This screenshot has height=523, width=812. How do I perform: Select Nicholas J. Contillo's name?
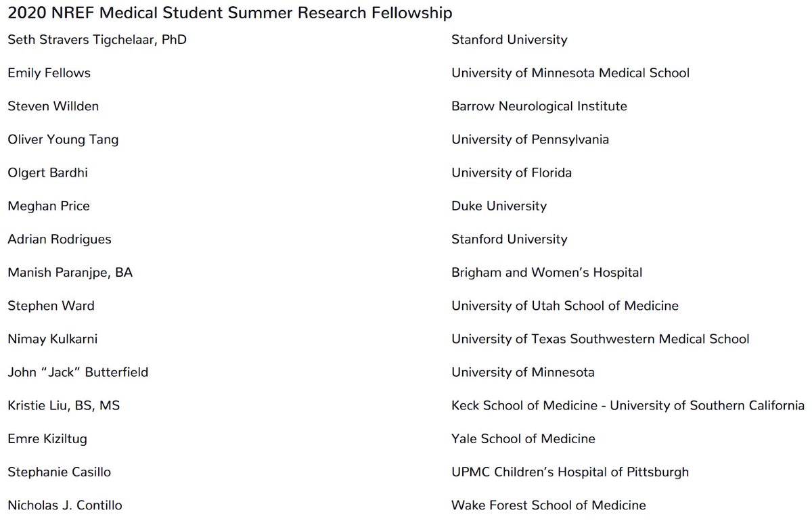[65, 505]
